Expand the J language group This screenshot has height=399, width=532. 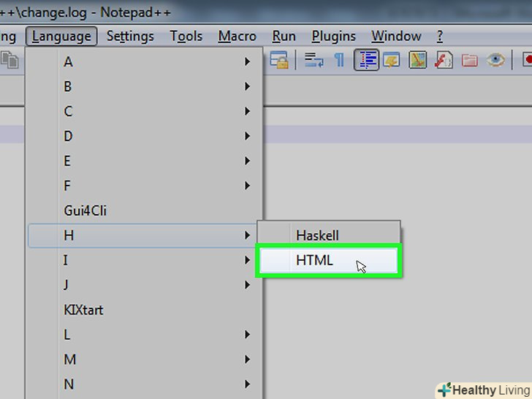click(144, 285)
